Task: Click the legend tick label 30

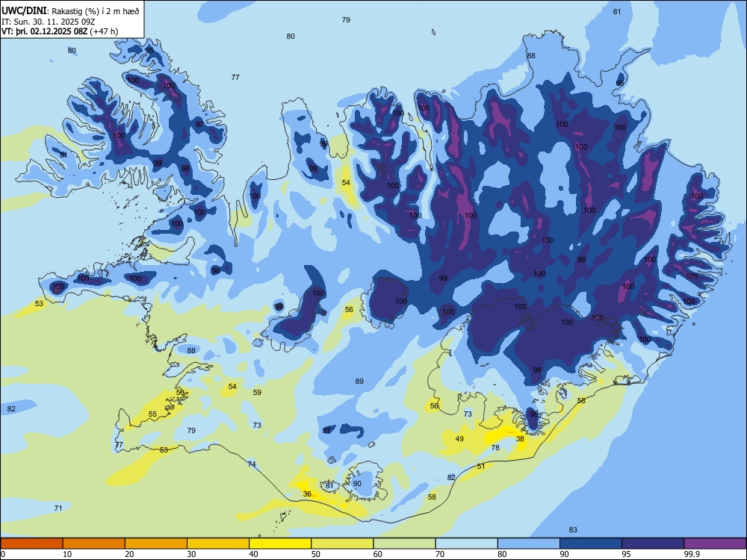Action: click(x=191, y=554)
